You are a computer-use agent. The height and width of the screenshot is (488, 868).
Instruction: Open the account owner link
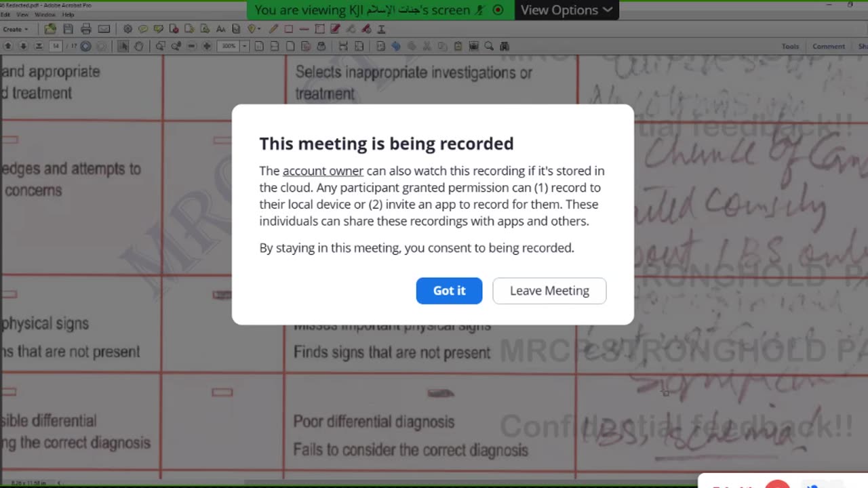pyautogui.click(x=323, y=171)
